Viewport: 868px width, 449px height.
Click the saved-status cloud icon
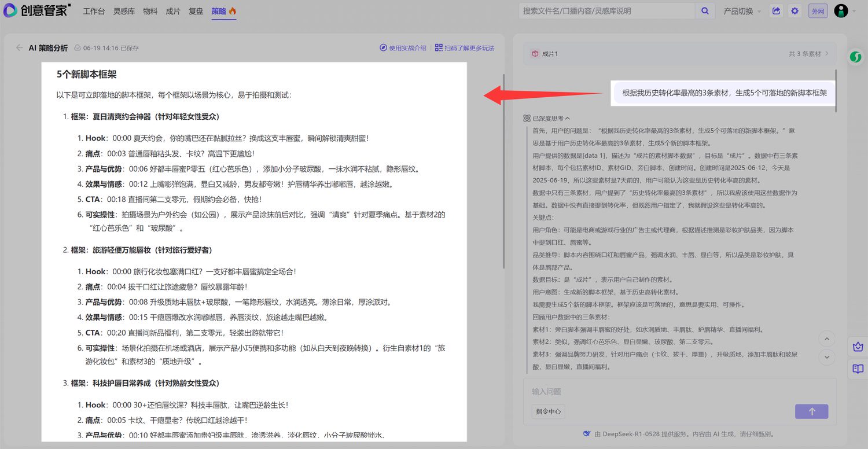(78, 48)
